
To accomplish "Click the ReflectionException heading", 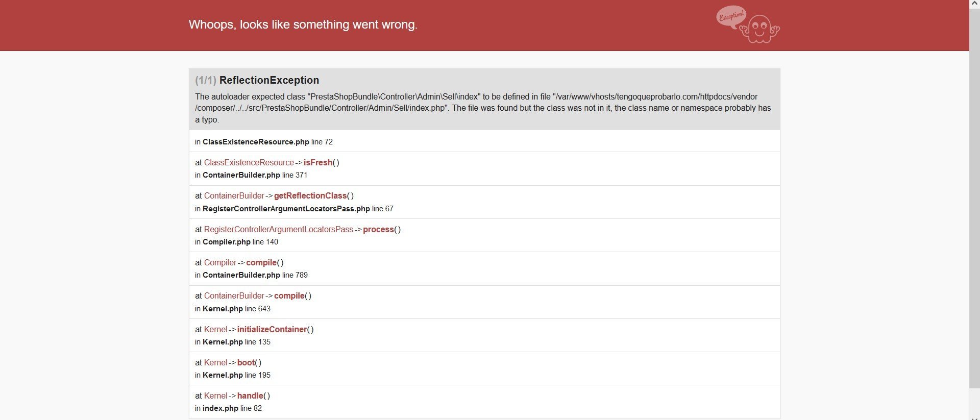I will 269,80.
